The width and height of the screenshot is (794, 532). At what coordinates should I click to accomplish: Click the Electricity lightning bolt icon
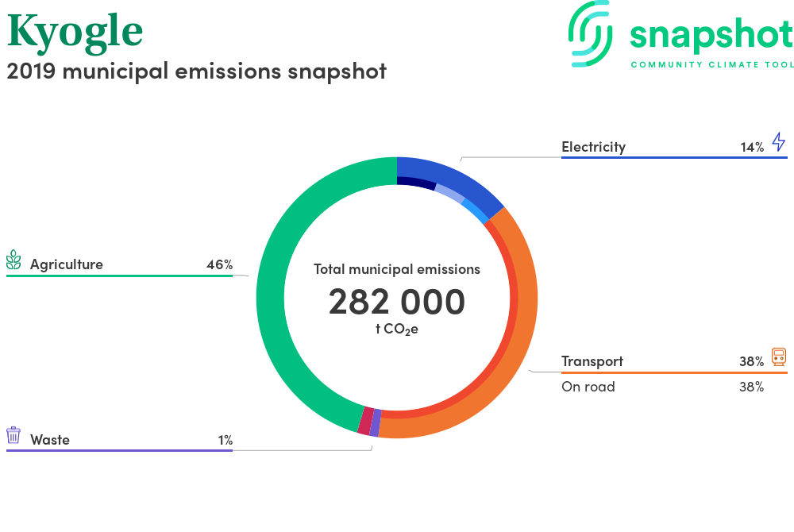coord(779,141)
